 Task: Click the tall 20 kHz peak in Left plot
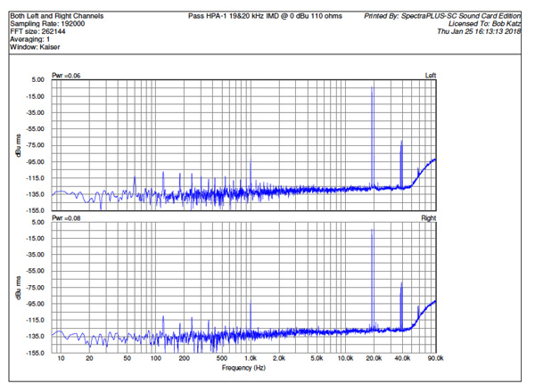[x=372, y=116]
